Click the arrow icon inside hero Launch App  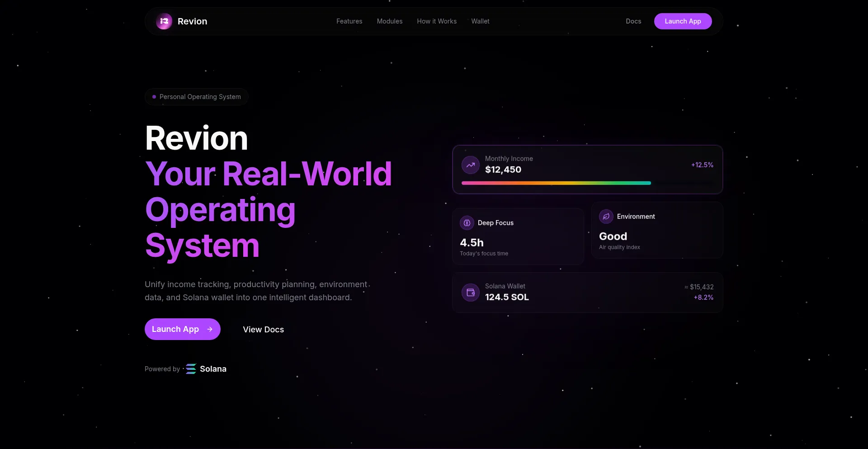tap(210, 329)
